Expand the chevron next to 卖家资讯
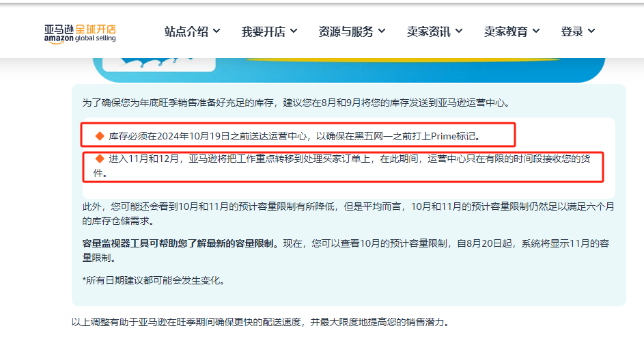The image size is (644, 337). (x=459, y=31)
